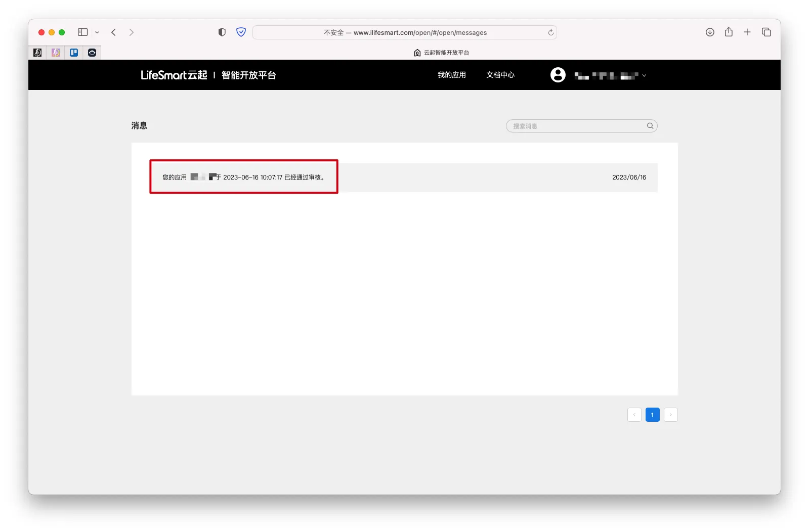Click the 搜索消息 search field
Image resolution: width=809 pixels, height=532 pixels.
577,126
